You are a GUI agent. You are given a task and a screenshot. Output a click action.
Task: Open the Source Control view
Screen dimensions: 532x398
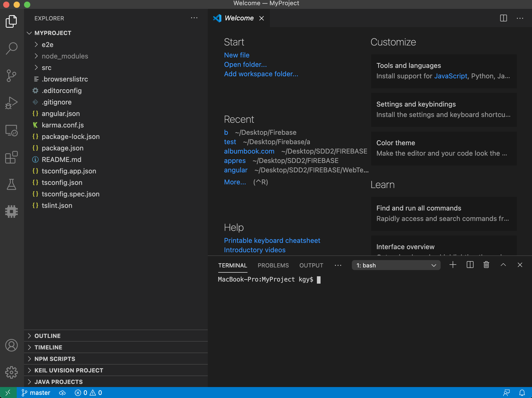point(11,76)
